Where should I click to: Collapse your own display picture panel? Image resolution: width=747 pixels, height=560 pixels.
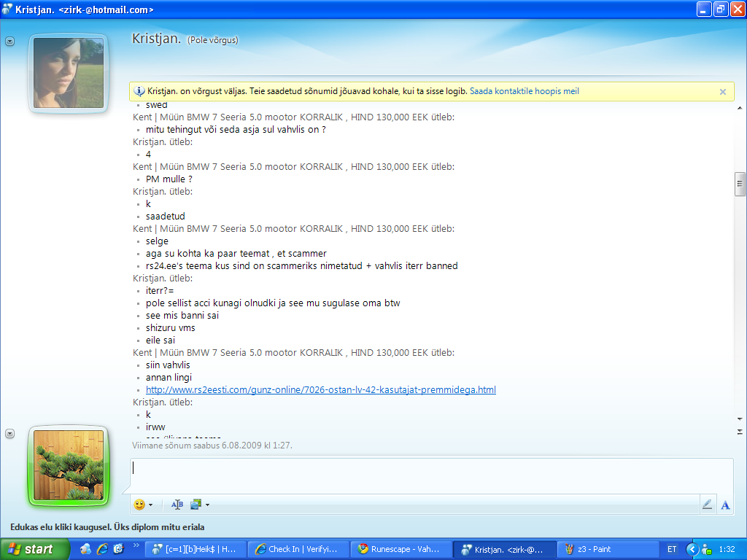[x=9, y=433]
